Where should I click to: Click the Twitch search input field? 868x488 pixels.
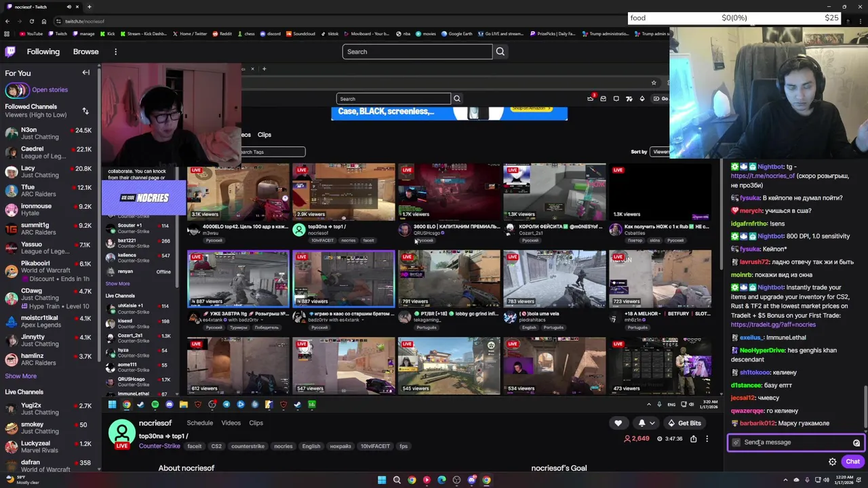pyautogui.click(x=417, y=52)
